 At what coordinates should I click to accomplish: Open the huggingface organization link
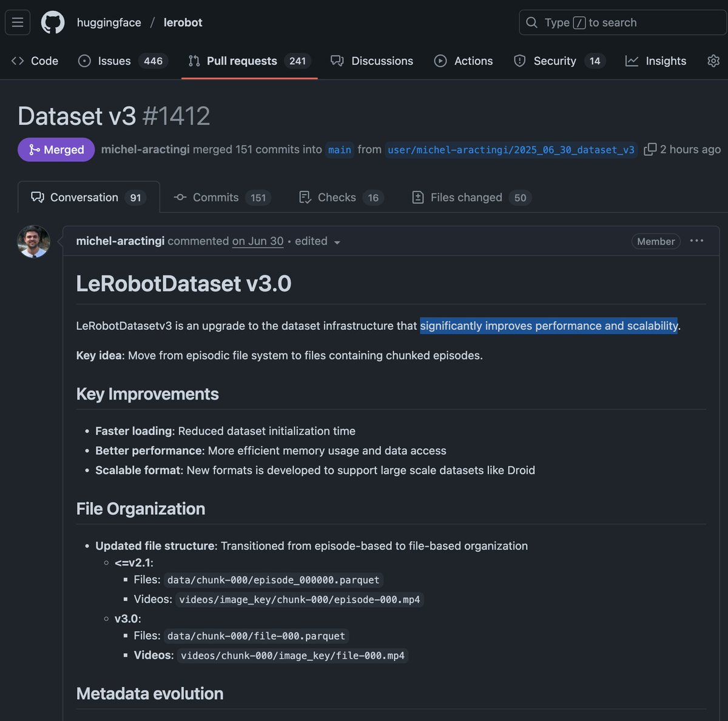[x=109, y=22]
